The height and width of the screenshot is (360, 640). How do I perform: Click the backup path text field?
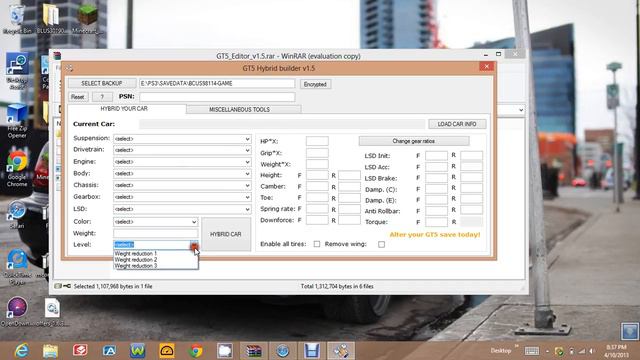pos(217,83)
